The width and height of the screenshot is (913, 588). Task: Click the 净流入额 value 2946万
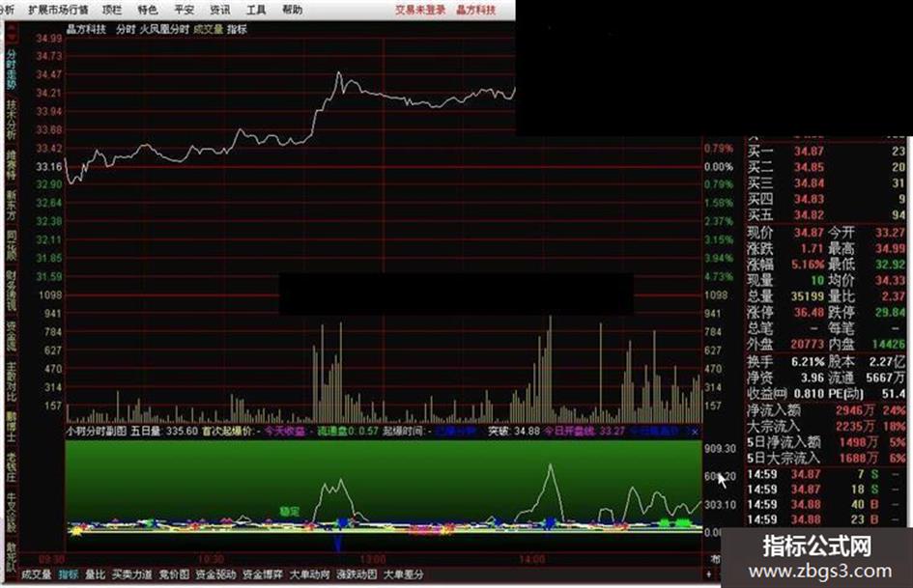tap(855, 410)
